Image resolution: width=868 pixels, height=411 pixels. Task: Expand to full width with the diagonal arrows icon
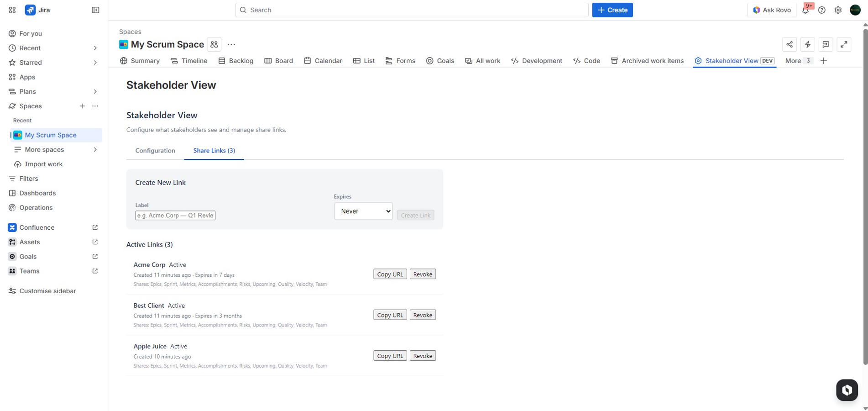coord(844,44)
